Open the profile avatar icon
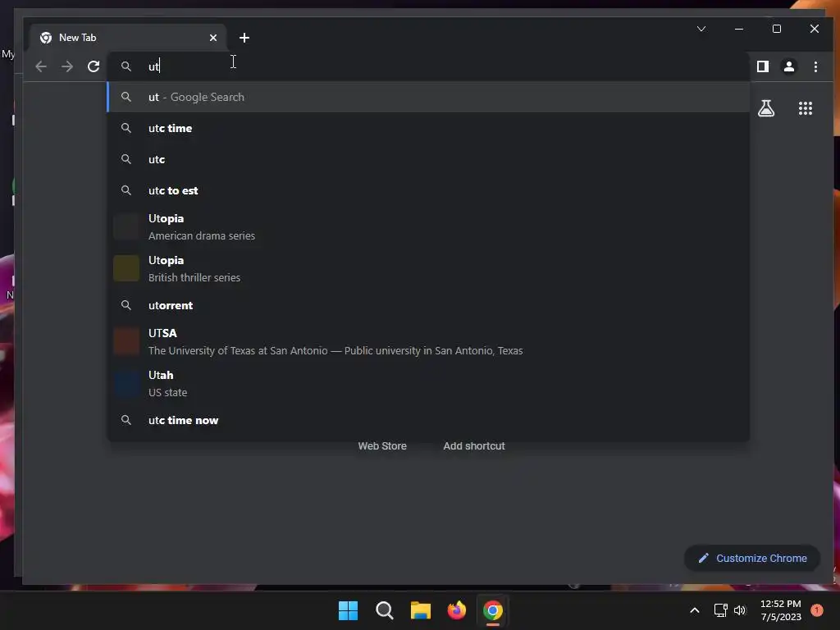840x630 pixels. [x=788, y=66]
